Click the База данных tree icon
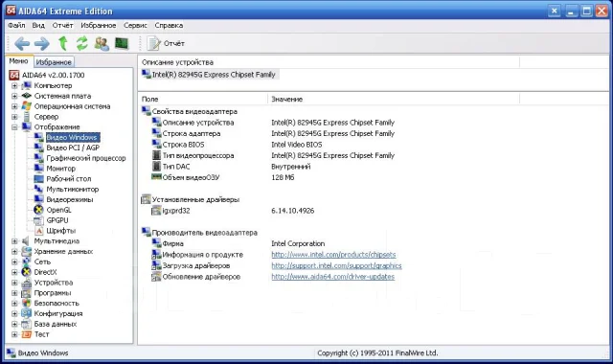 click(x=26, y=324)
